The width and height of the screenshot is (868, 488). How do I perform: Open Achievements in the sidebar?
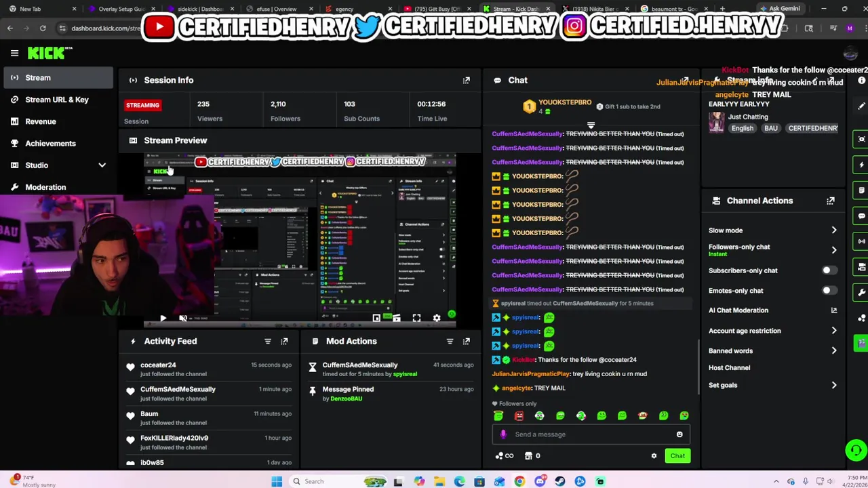(x=58, y=143)
